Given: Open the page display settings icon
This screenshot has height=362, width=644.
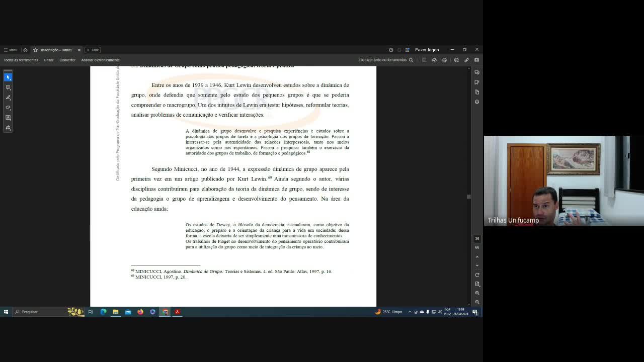Looking at the screenshot, I should click(477, 284).
